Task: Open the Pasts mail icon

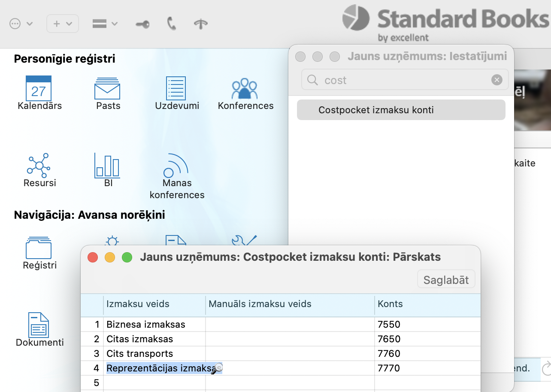Action: click(x=107, y=89)
